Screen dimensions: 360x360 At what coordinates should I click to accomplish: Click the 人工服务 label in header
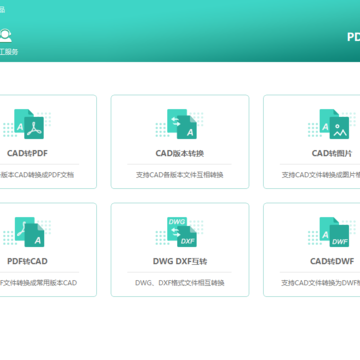pos(9,52)
